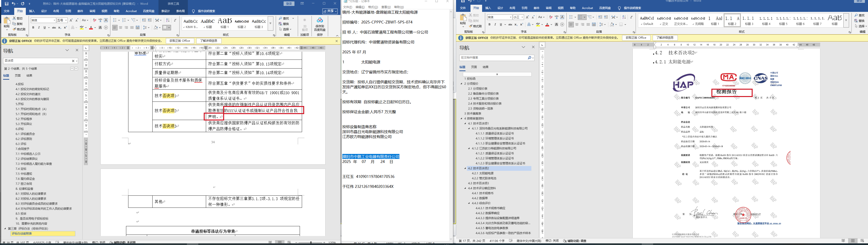Click 获取正版 Office button in 中鹏 Word
This screenshot has height=245, width=868.
pos(636,38)
